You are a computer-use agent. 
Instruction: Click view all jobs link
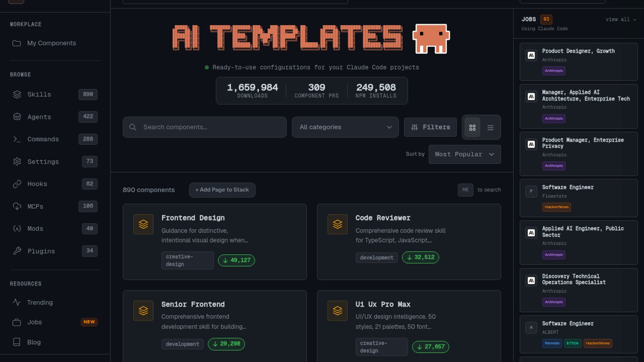point(621,19)
